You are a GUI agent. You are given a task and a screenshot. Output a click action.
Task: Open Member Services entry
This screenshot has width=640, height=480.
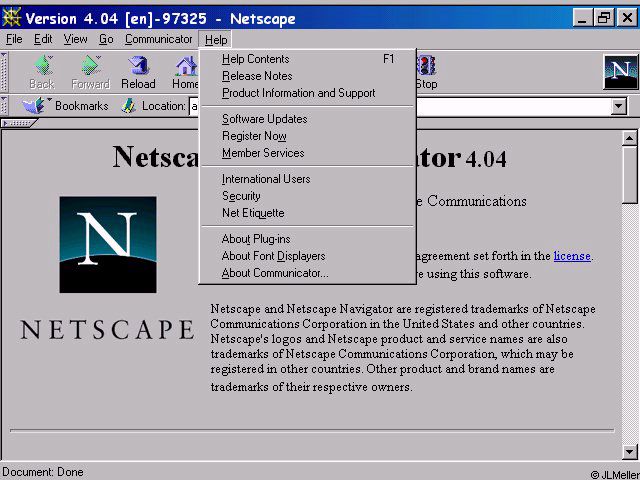pyautogui.click(x=307, y=153)
